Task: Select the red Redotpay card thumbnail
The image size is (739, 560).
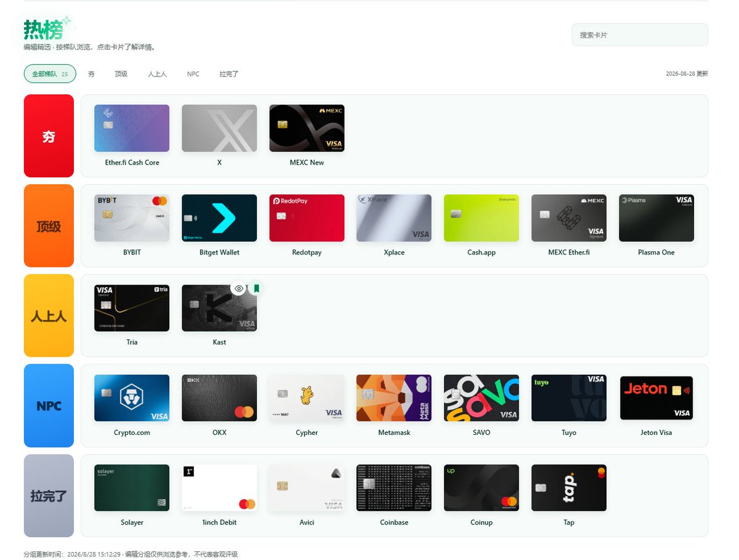Action: point(307,218)
